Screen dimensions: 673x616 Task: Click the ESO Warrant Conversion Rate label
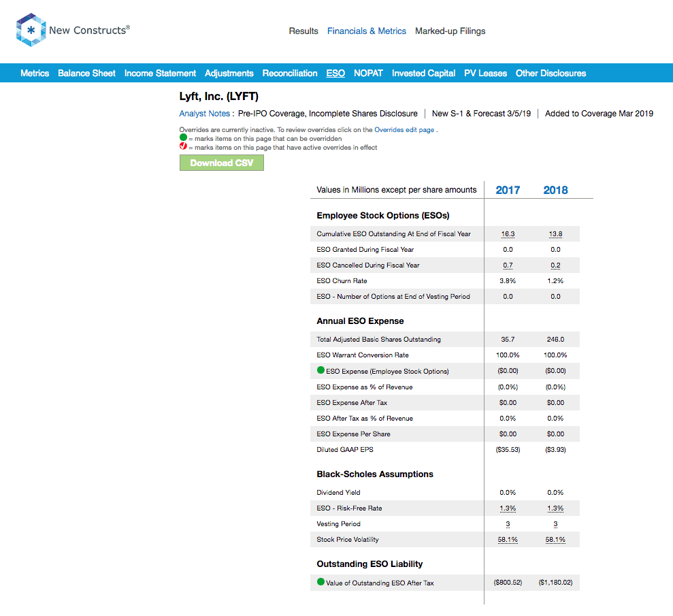[x=363, y=355]
